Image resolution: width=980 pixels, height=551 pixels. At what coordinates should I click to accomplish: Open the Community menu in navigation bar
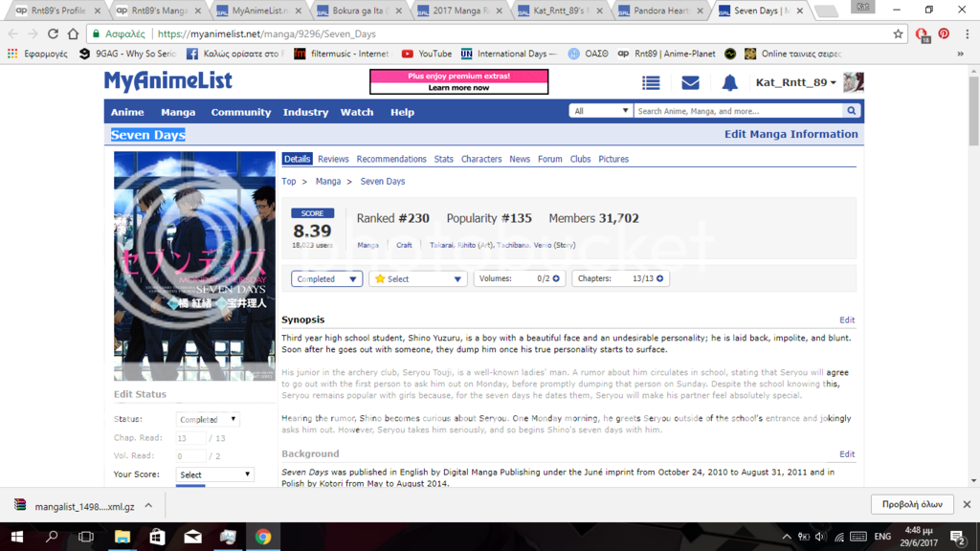[240, 112]
